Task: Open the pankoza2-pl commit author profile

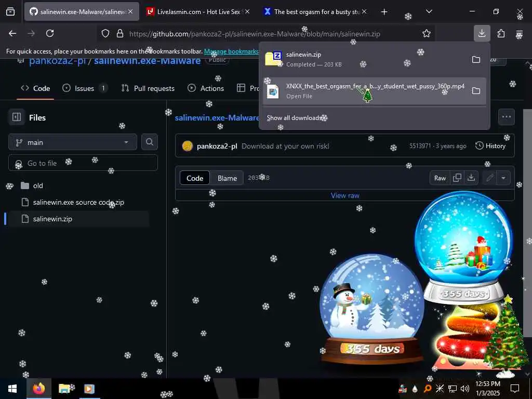Action: (217, 146)
